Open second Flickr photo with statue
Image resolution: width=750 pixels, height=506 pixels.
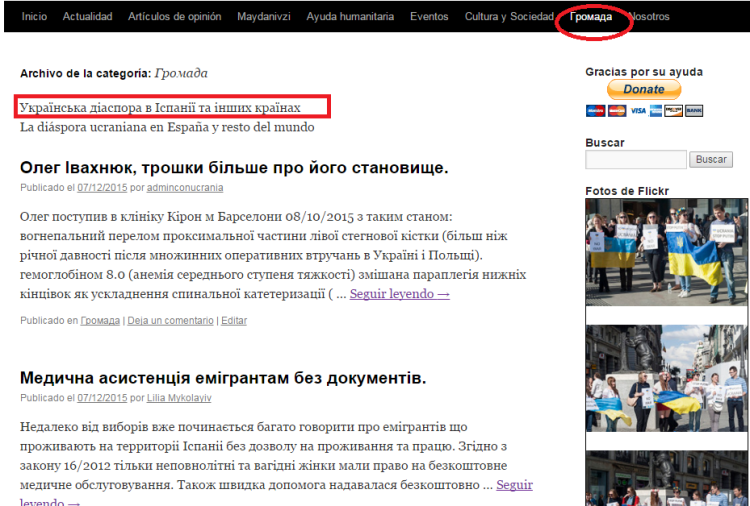pyautogui.click(x=665, y=375)
